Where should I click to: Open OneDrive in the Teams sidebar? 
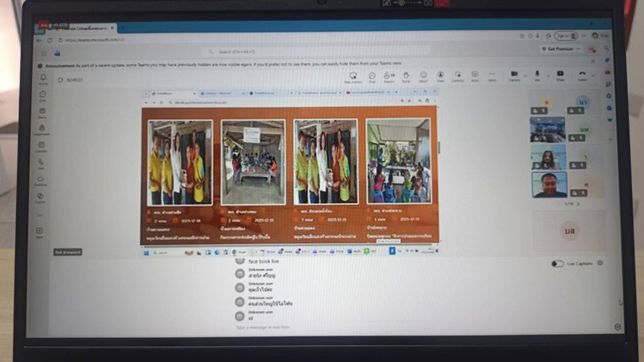pos(41,181)
